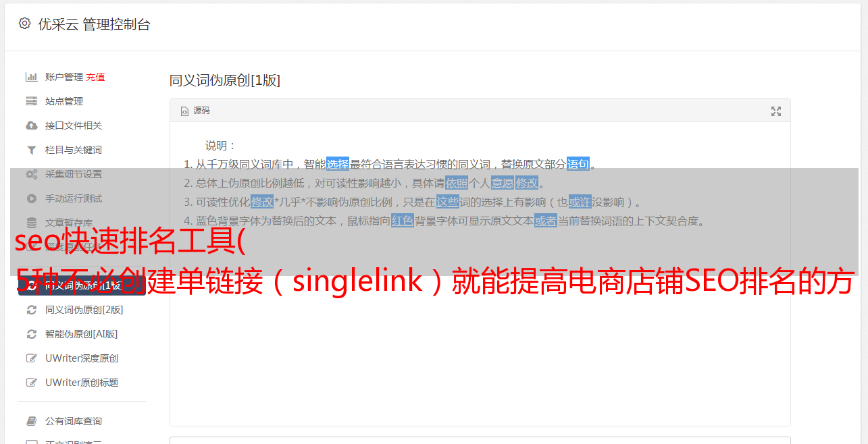Click the 接口文件相关 cloud upload icon
Screen dimensions: 868x444
[x=31, y=126]
